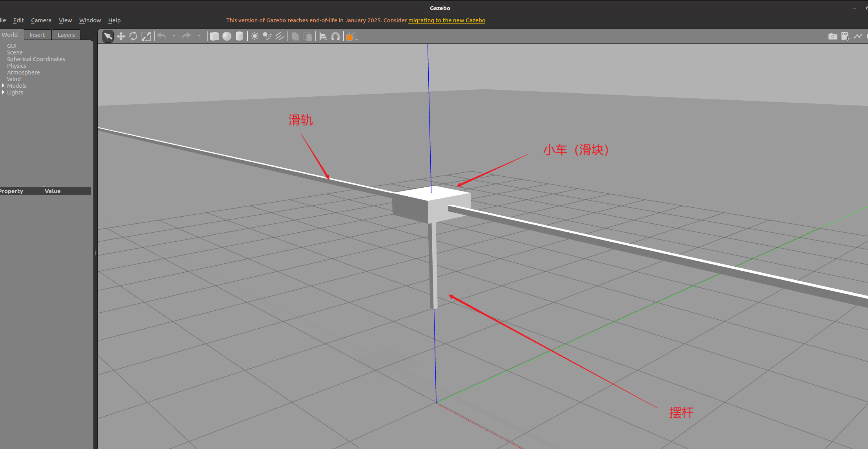This screenshot has width=868, height=449.
Task: Activate the arrow selection mode
Action: pyautogui.click(x=108, y=36)
